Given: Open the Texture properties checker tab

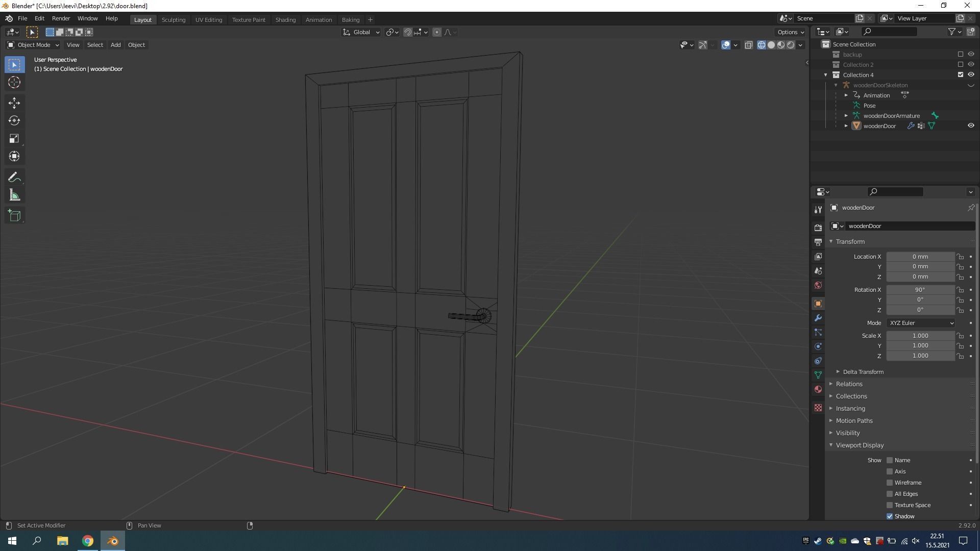Looking at the screenshot, I should click(818, 408).
